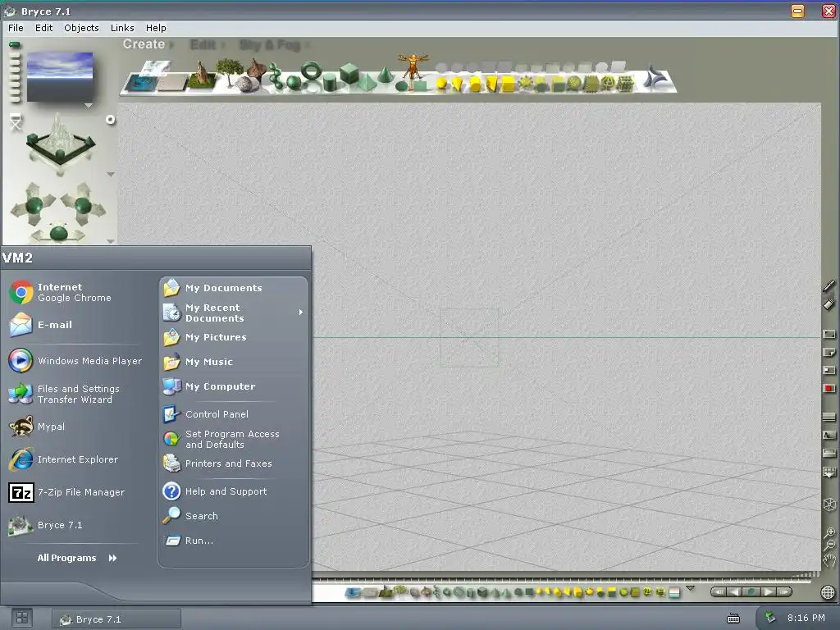Click the view control terrain diagram
Image resolution: width=840 pixels, height=630 pixels.
60,143
